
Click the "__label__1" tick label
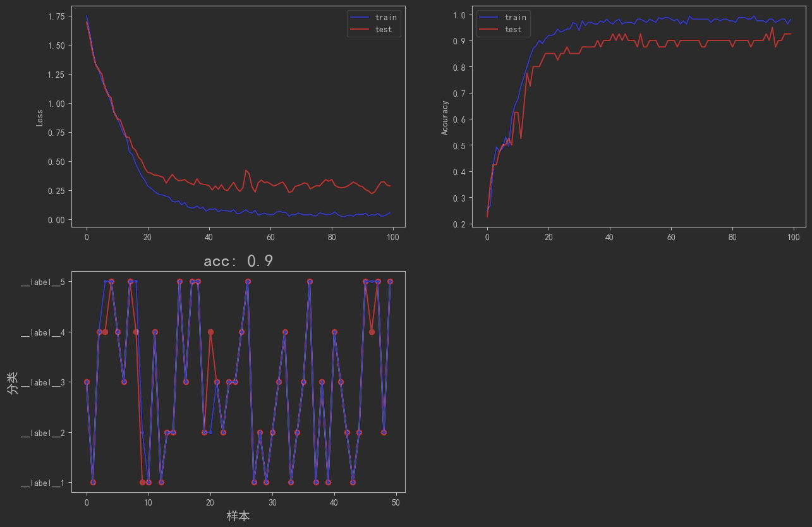42,483
